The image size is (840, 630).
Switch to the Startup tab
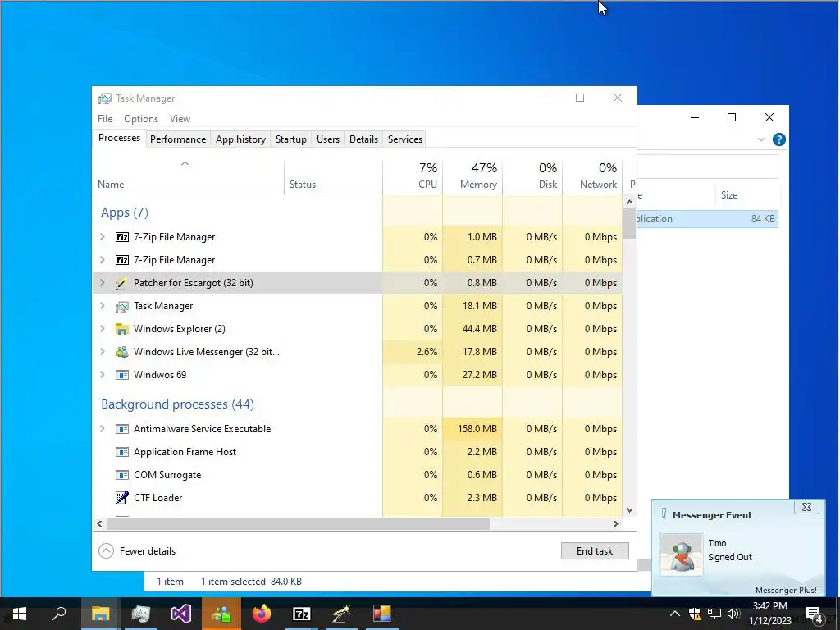click(291, 139)
